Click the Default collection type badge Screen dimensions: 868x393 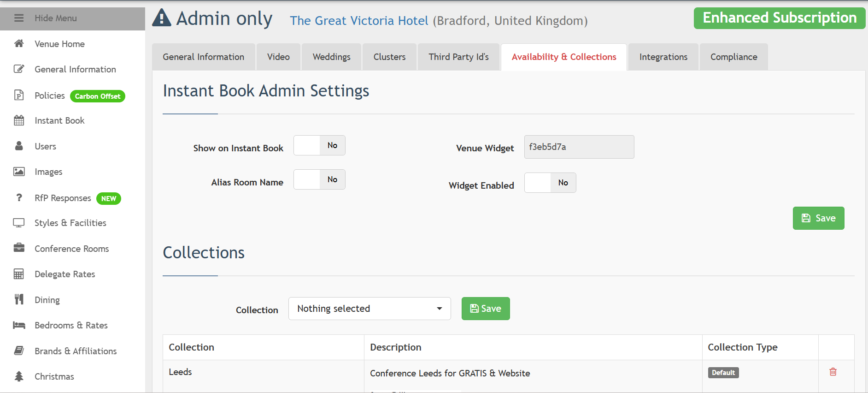(723, 373)
